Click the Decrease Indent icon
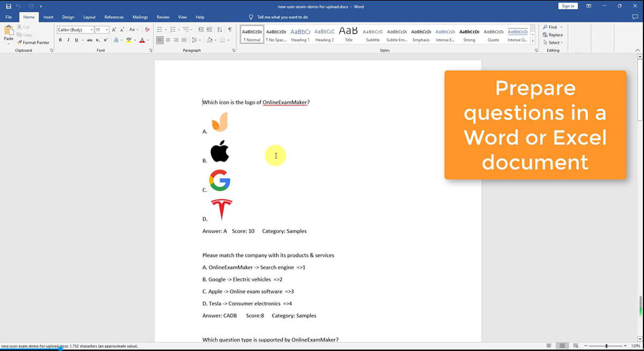 click(x=201, y=30)
